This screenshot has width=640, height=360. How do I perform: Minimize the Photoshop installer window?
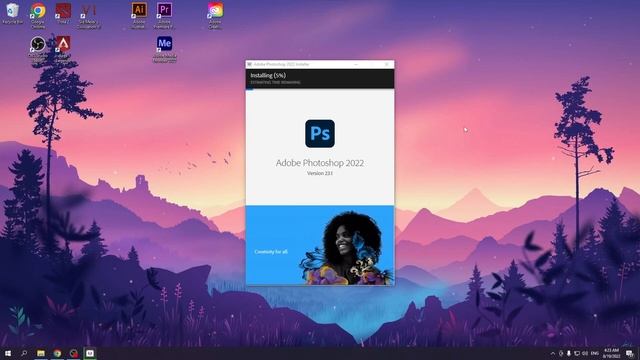click(x=356, y=64)
